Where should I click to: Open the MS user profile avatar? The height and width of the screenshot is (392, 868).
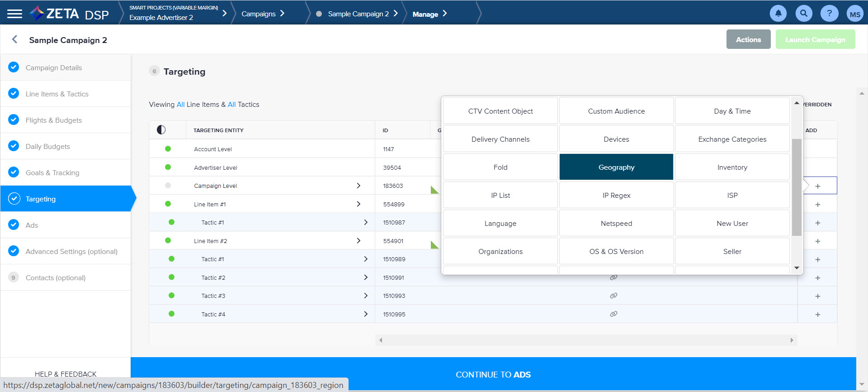(x=854, y=14)
